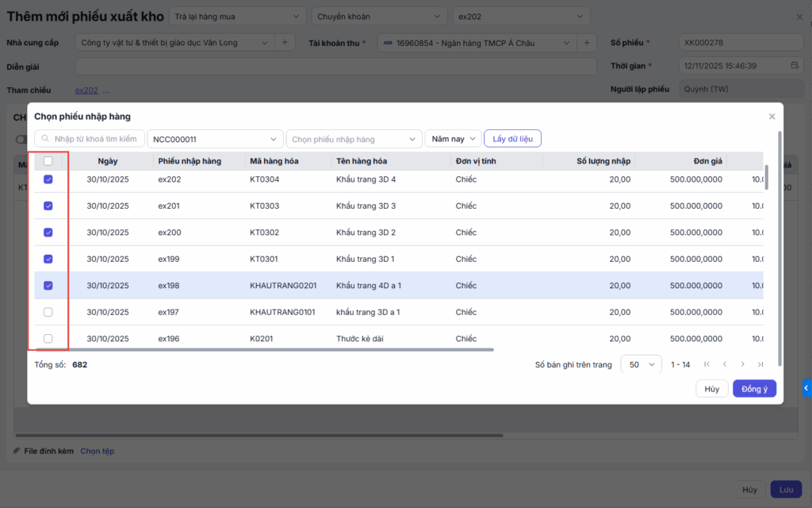Expand the Chọn phiếu nhập hàng dropdown

(x=354, y=139)
